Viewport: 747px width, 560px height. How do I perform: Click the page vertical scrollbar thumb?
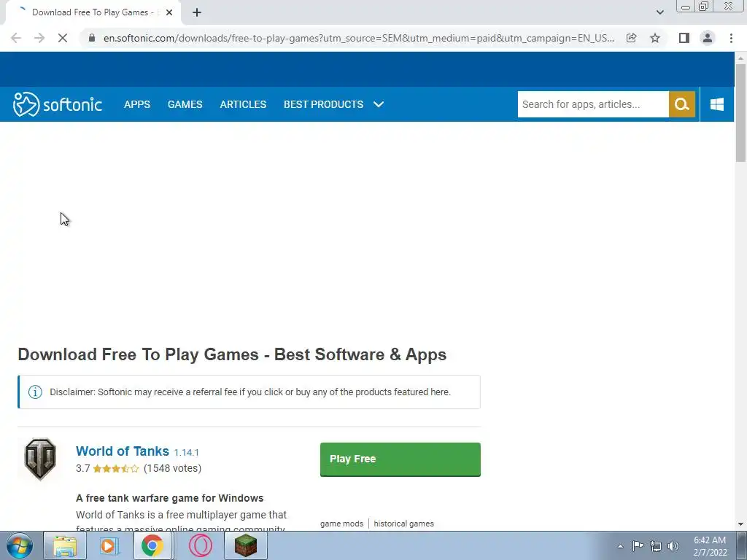pos(740,113)
